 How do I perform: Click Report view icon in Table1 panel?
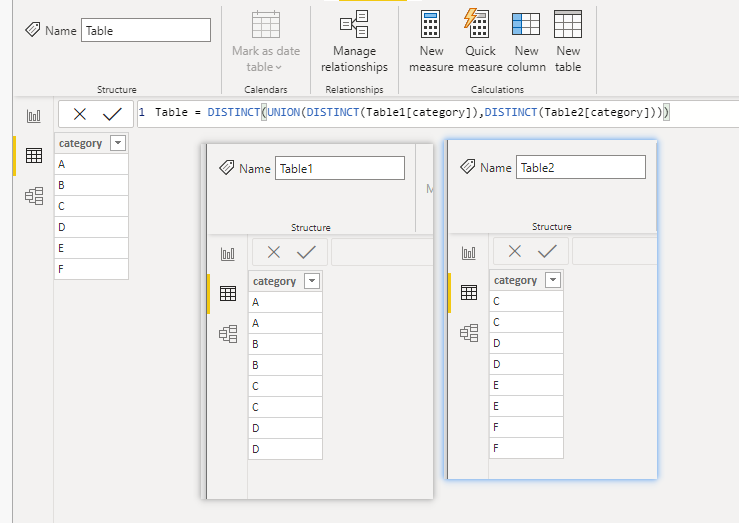click(228, 254)
